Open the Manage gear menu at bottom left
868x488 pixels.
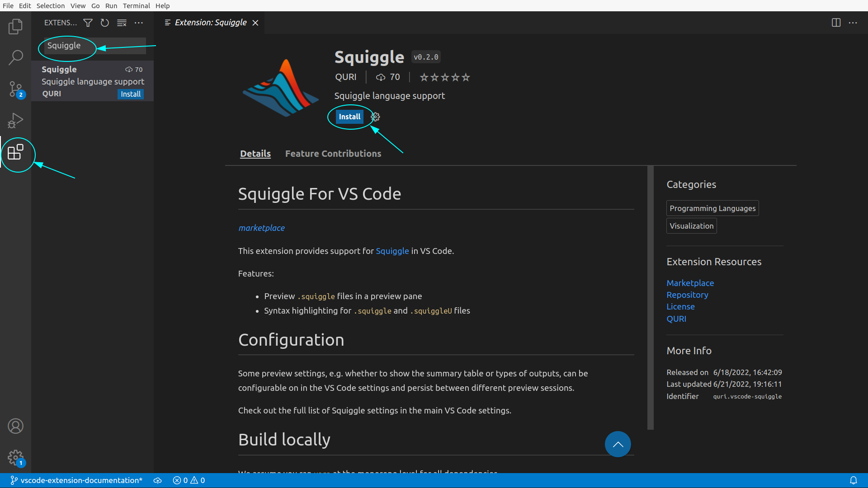[15, 457]
